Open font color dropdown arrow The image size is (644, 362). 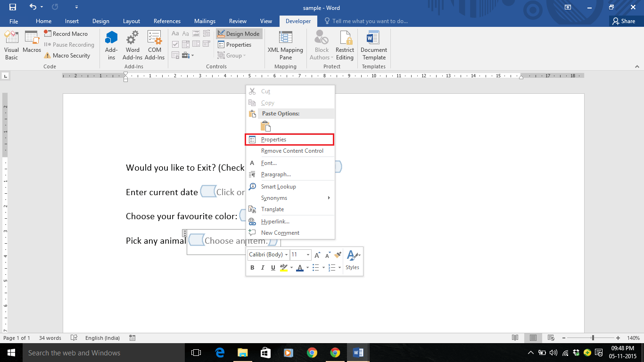coord(307,268)
